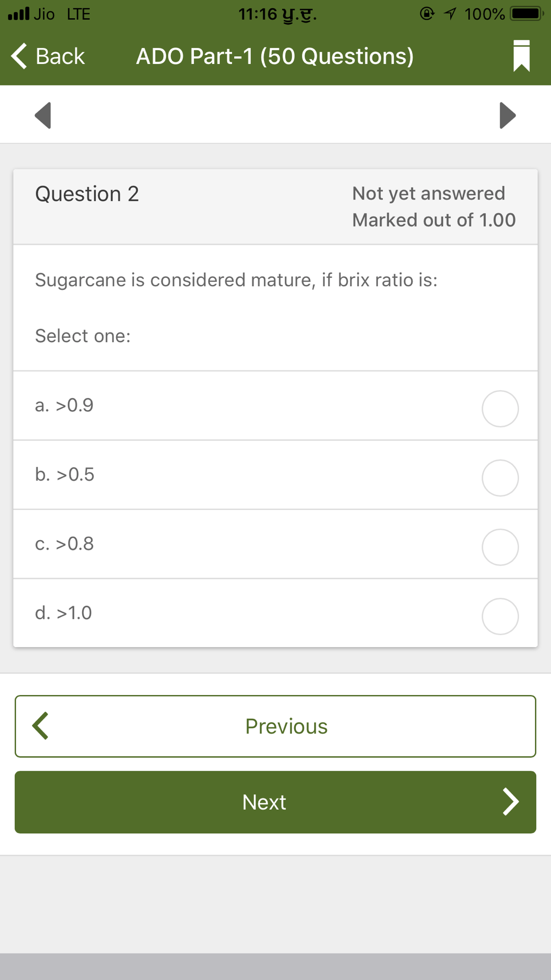The height and width of the screenshot is (980, 551).
Task: Click the Next button
Action: pos(275,802)
